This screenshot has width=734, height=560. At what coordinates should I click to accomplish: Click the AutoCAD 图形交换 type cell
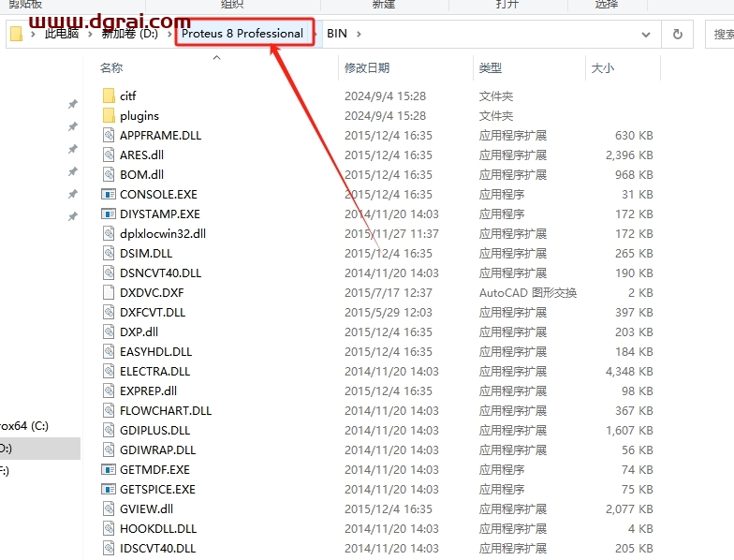click(x=528, y=292)
